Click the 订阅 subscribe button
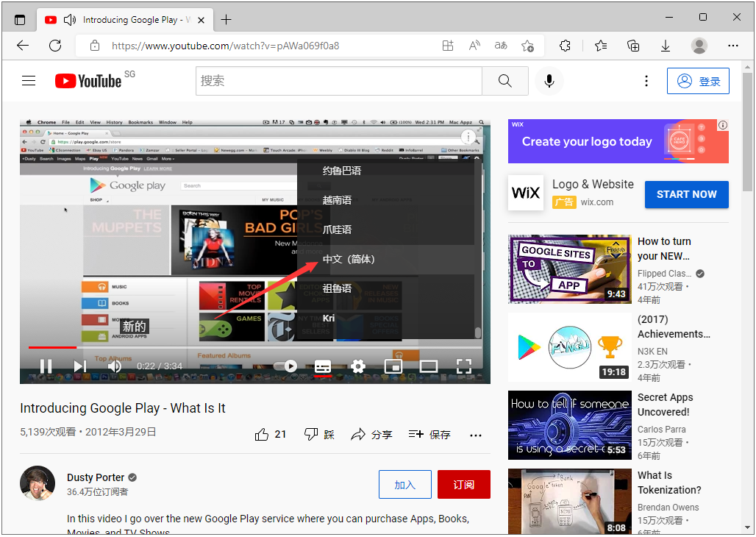This screenshot has height=537, width=756. point(464,485)
